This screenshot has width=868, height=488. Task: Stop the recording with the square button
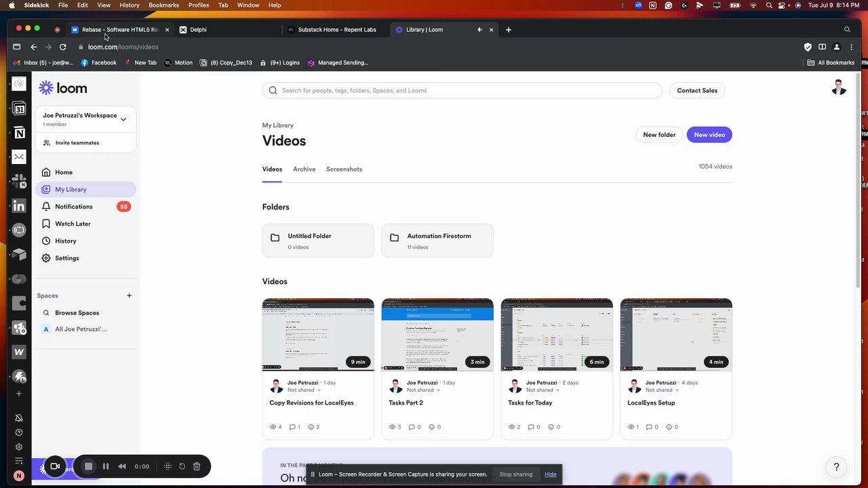click(x=88, y=466)
